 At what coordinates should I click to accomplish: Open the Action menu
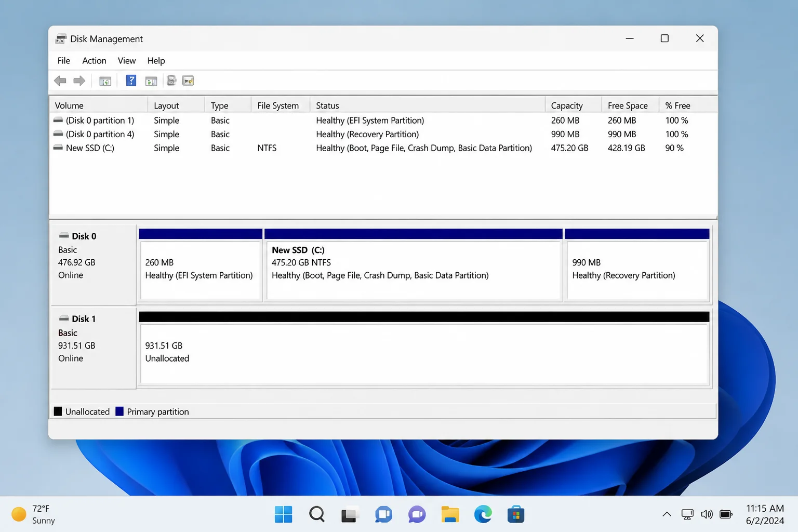click(x=94, y=61)
